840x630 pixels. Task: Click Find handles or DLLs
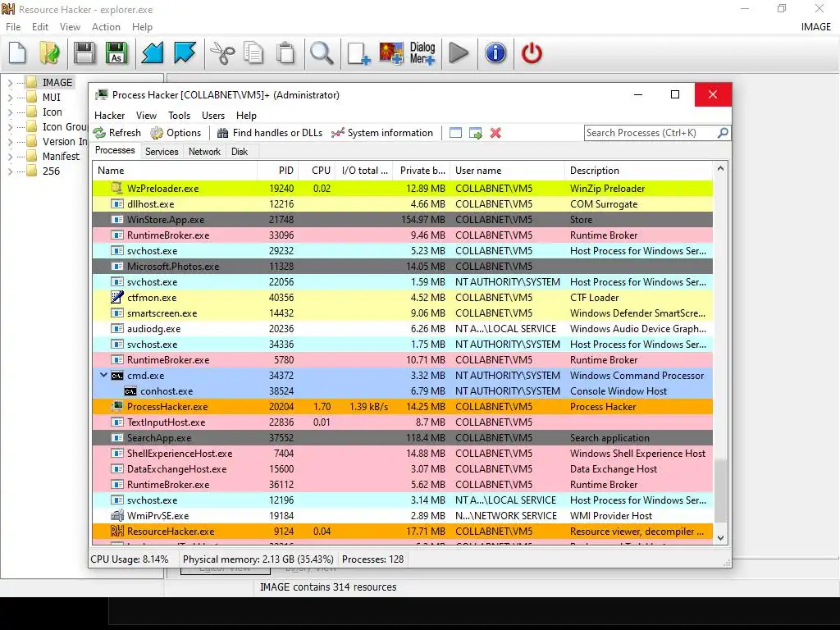coord(269,133)
